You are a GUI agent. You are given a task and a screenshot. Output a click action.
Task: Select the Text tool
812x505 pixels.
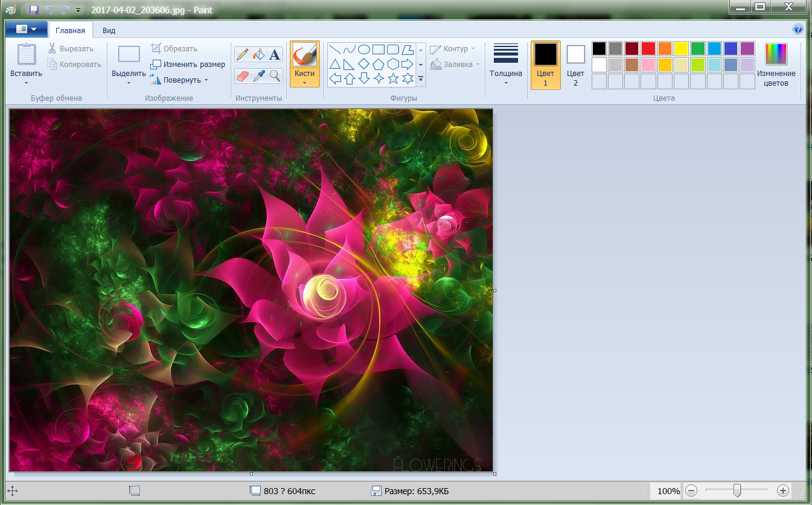[x=275, y=55]
